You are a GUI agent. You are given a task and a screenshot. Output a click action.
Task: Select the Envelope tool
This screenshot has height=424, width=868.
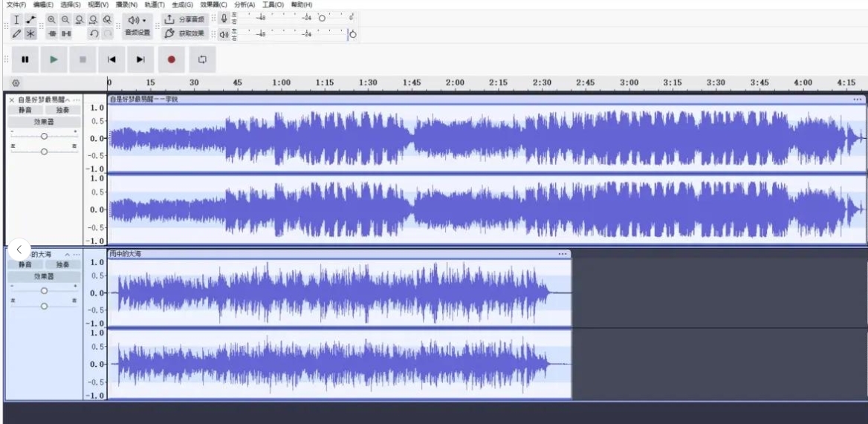30,19
